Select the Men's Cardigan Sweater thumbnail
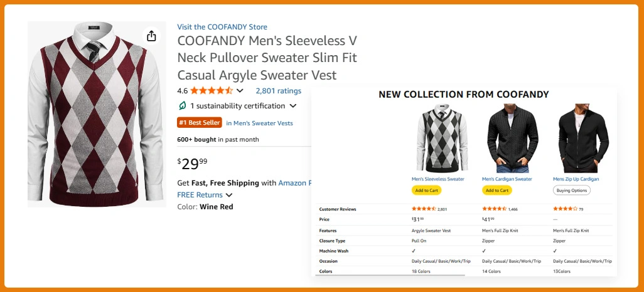The width and height of the screenshot is (644, 292). pos(508,138)
